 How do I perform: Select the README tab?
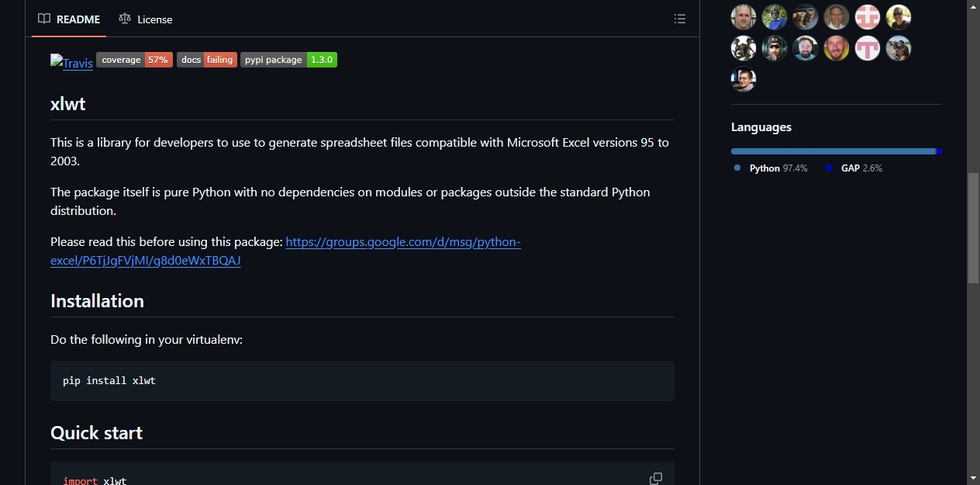(x=70, y=19)
